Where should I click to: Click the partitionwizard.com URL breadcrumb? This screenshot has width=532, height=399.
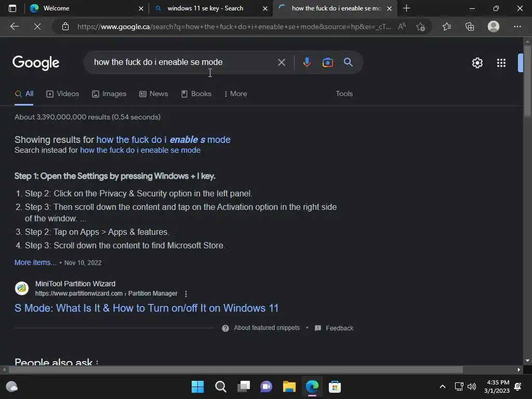pos(106,294)
